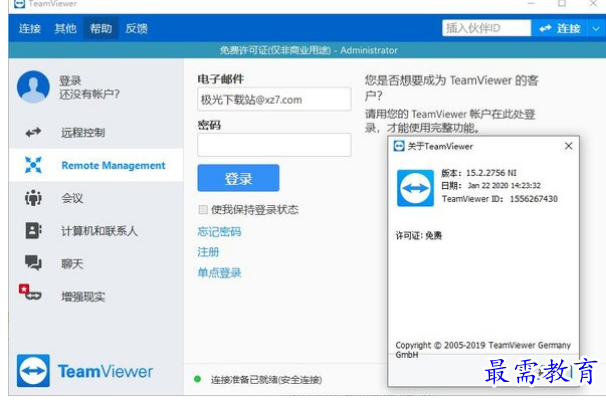Click the small icon in About dialog title
The width and height of the screenshot is (606, 403).
tap(399, 146)
